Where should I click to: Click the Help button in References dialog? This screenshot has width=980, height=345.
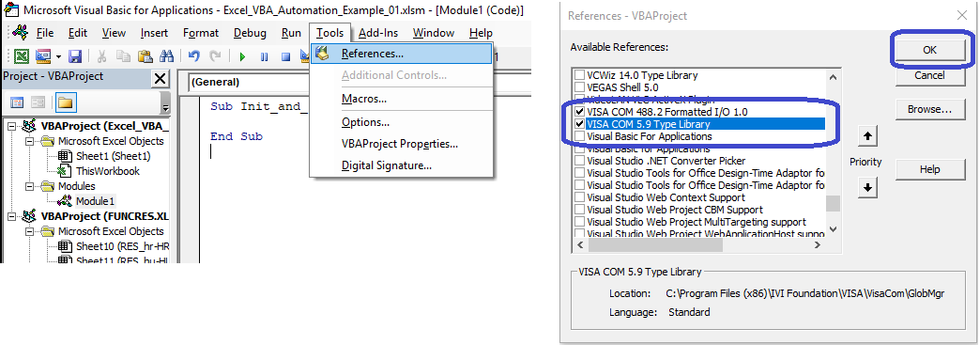(x=929, y=169)
